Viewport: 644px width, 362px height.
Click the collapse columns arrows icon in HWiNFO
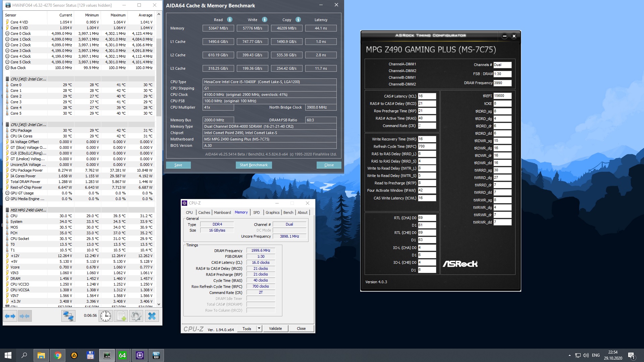point(24,316)
